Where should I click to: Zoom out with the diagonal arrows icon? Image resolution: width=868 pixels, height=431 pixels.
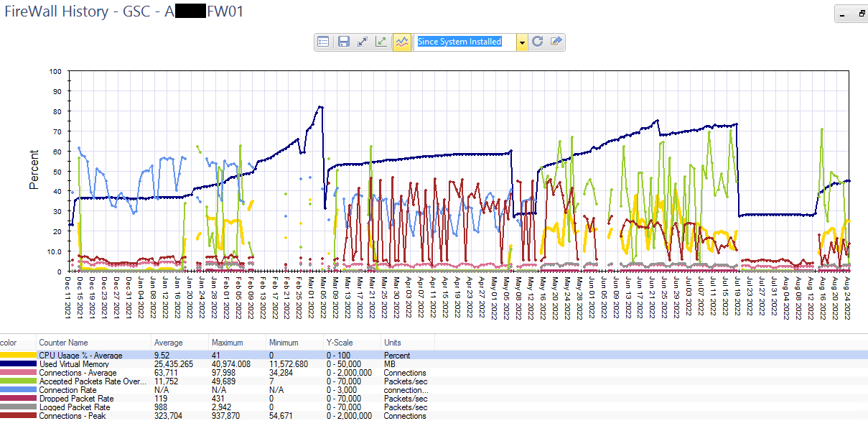363,42
